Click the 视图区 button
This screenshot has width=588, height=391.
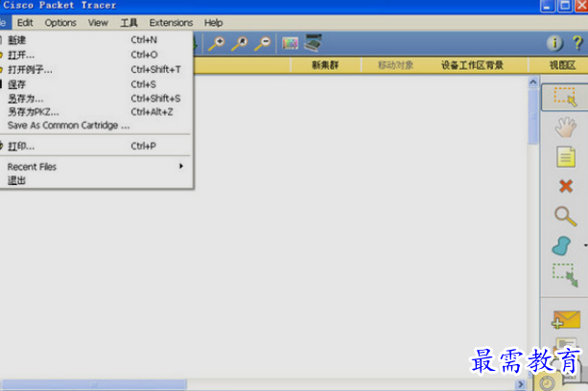[562, 65]
